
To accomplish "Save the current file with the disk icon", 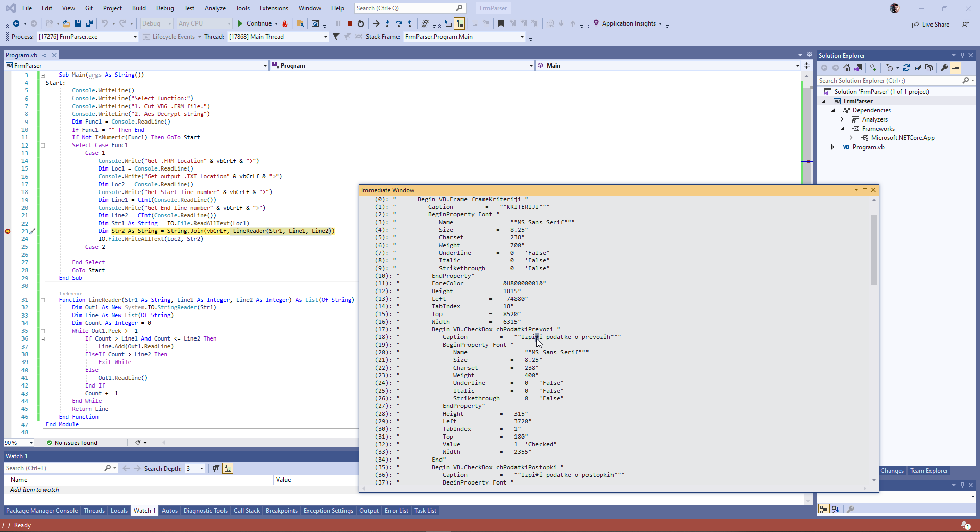I will [78, 23].
